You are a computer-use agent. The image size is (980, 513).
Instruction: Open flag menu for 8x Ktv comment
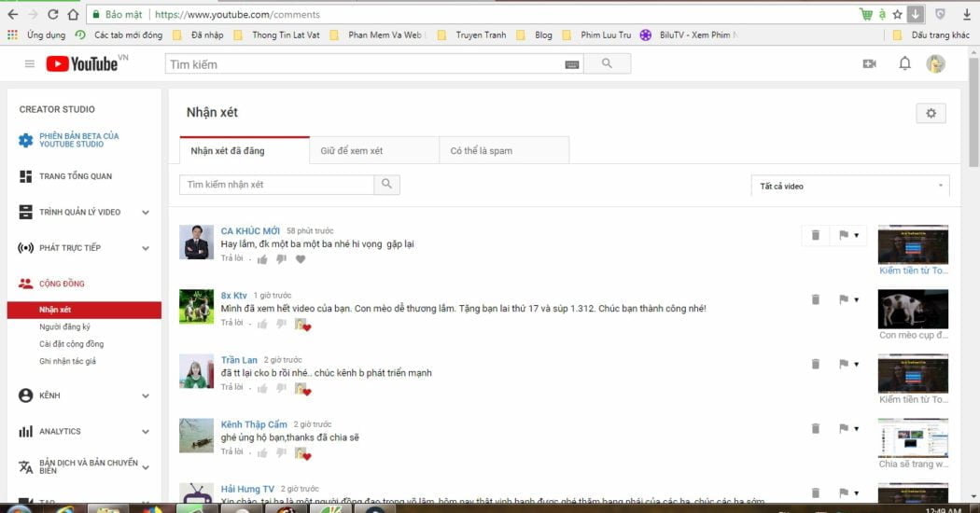[x=848, y=299]
